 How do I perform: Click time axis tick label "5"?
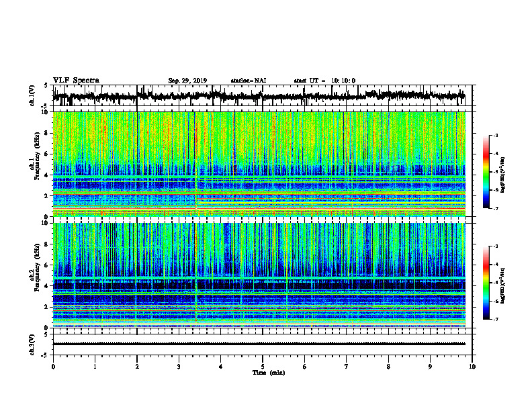(263, 367)
